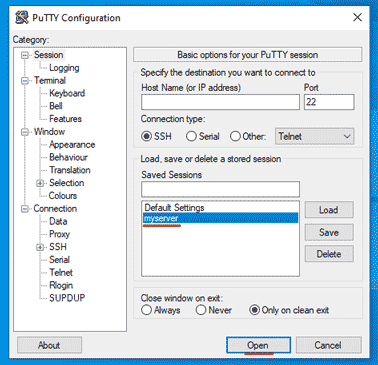378x365 pixels.
Task: Click the About button
Action: (49, 345)
